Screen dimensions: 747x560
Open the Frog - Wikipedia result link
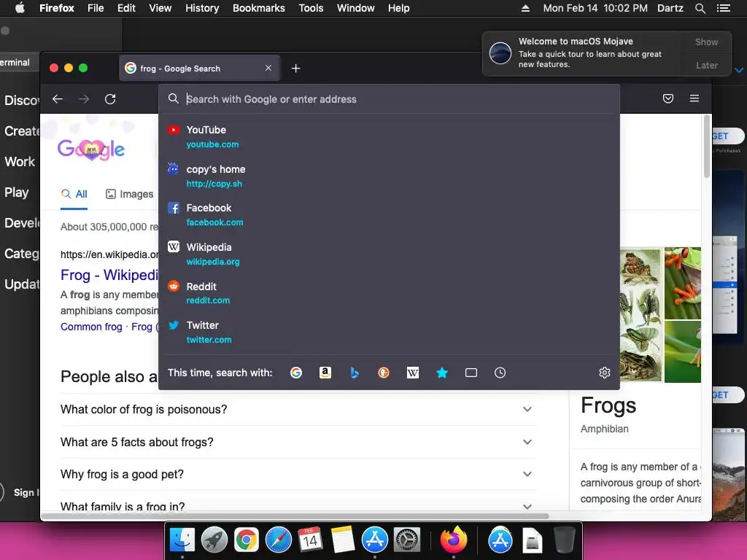109,275
